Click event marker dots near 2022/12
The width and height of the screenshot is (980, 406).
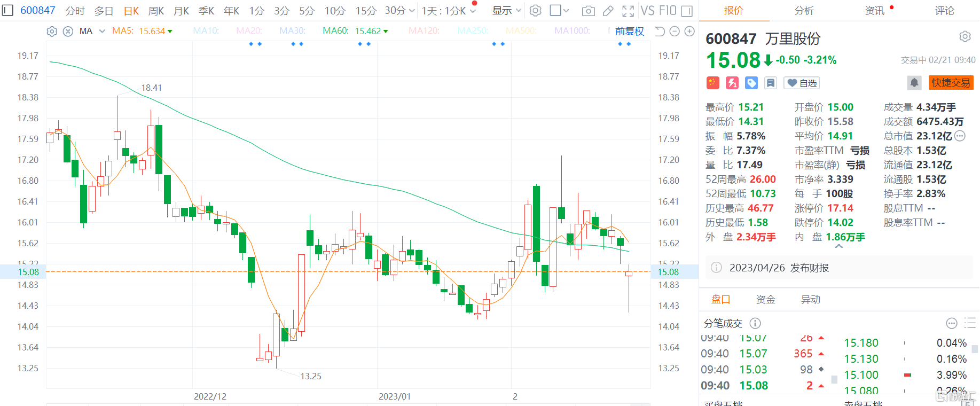(255, 44)
